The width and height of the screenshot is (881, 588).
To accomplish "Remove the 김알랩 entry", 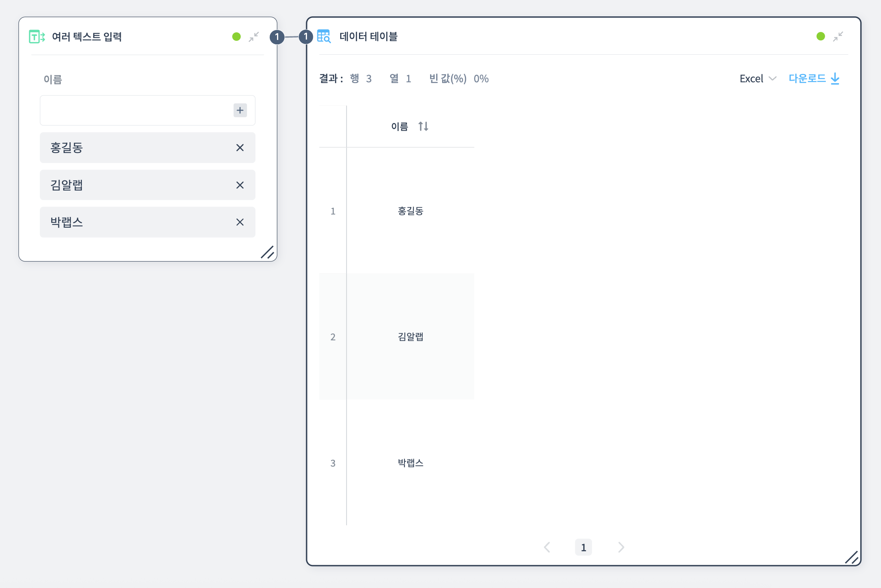I will [x=240, y=185].
